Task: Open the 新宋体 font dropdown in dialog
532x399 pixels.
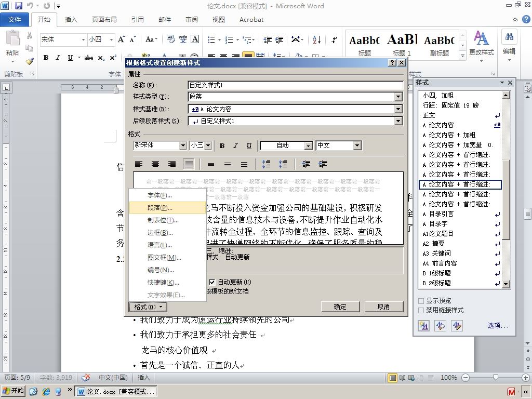Action: click(x=183, y=145)
